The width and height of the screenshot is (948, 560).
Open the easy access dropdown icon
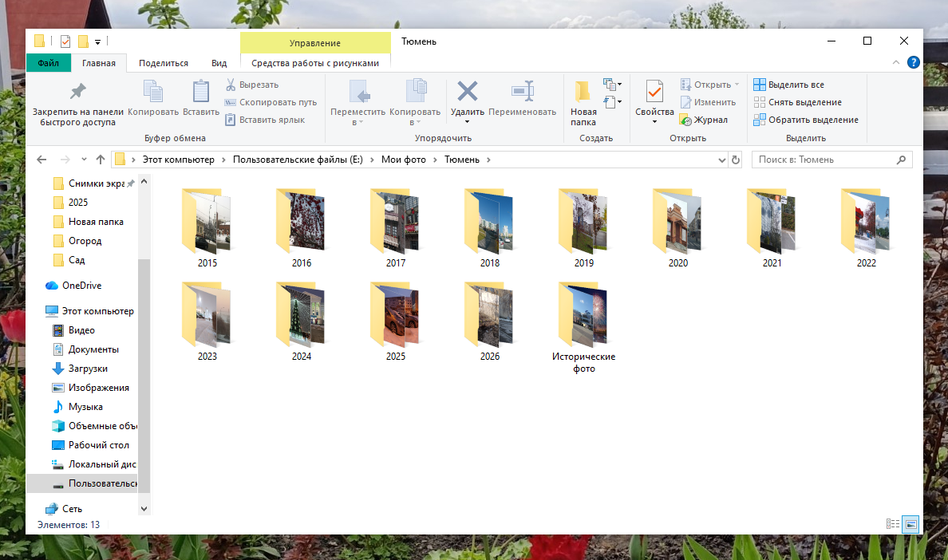[613, 101]
